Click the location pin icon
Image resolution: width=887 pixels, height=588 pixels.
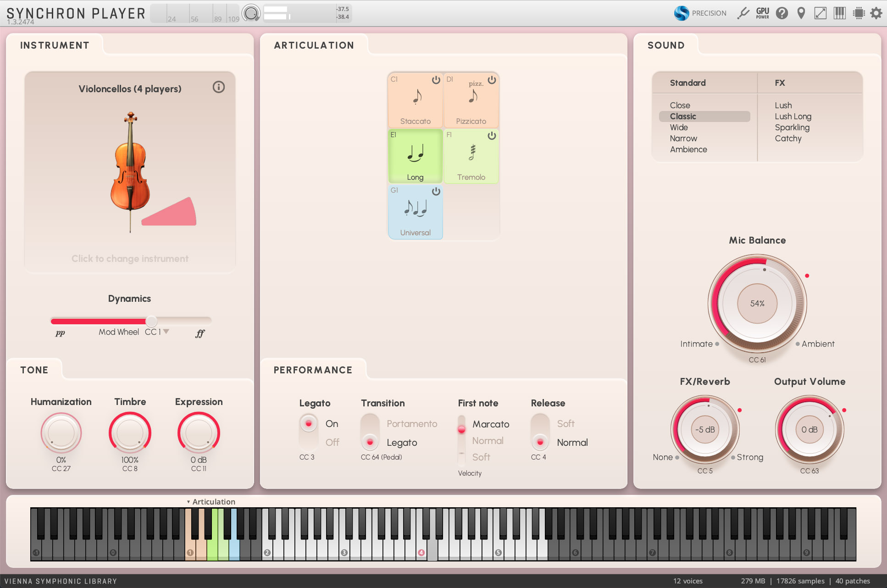coord(801,13)
